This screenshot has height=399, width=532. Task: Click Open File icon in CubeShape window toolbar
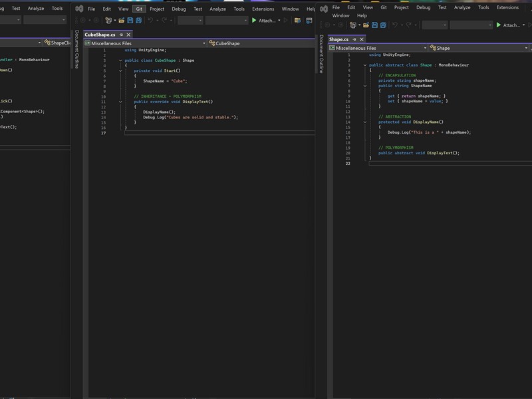[122, 21]
